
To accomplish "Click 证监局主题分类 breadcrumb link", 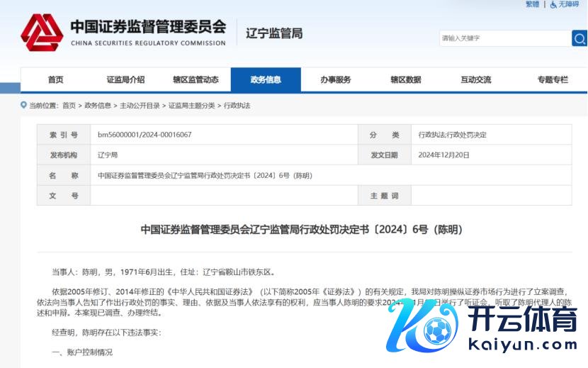I will tap(191, 106).
